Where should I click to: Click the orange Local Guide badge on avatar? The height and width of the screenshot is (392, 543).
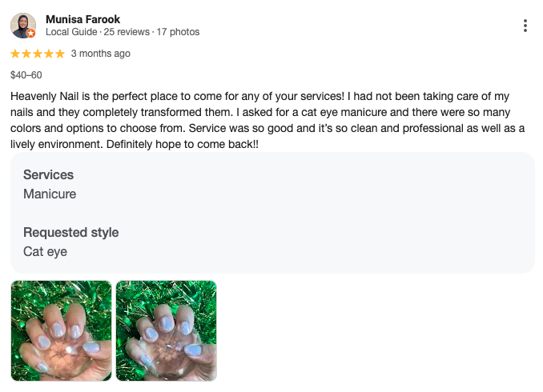[x=31, y=34]
